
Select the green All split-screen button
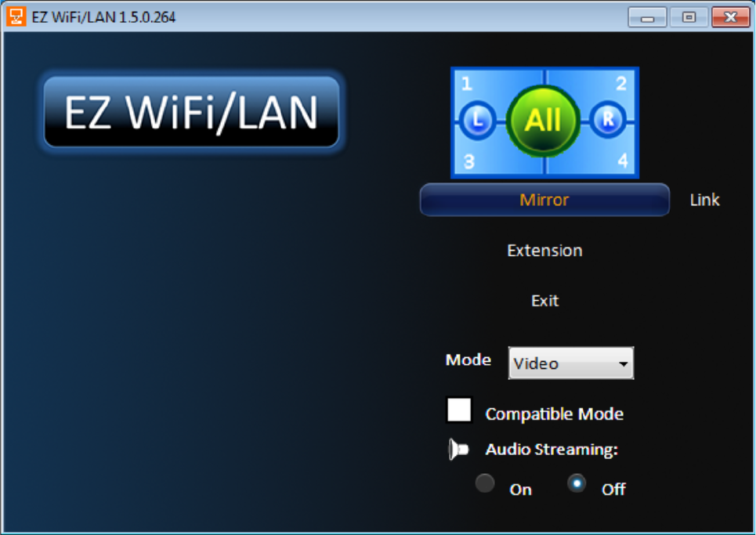pos(544,121)
